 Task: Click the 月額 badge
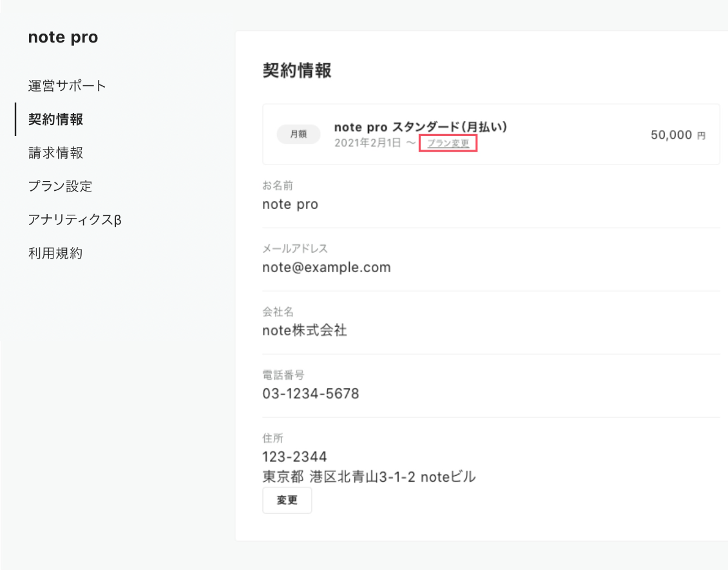click(x=298, y=134)
